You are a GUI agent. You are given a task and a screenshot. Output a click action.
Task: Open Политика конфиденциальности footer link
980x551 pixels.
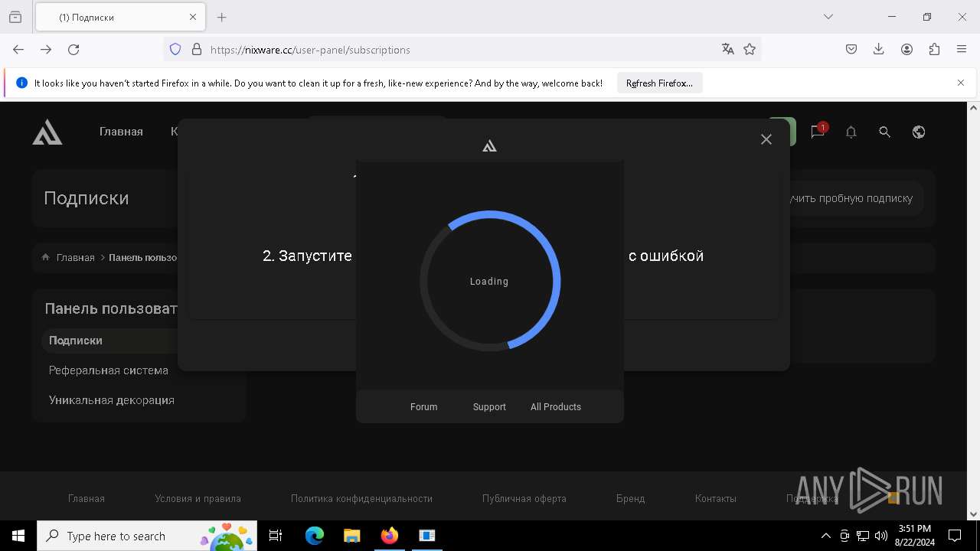coord(361,499)
